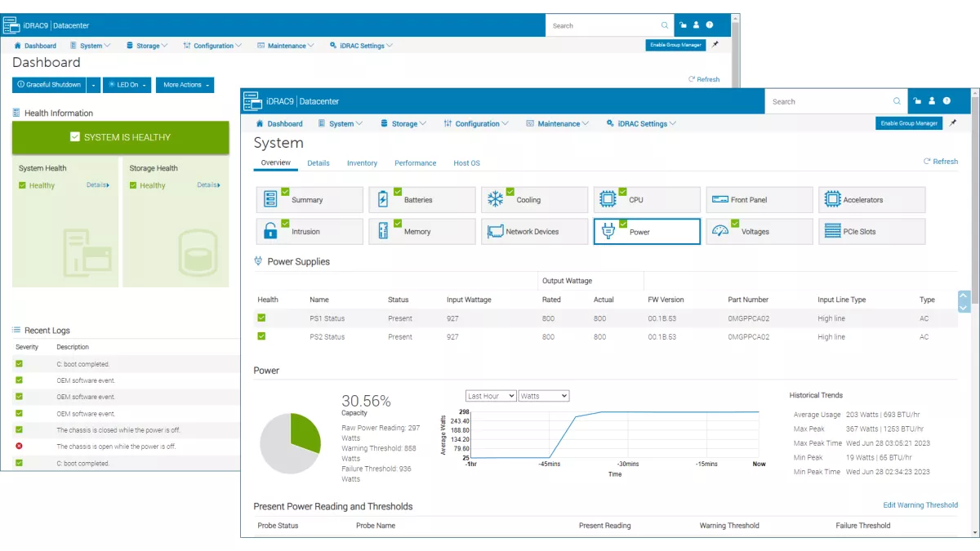
Task: Open the Memory component tile
Action: click(x=422, y=232)
